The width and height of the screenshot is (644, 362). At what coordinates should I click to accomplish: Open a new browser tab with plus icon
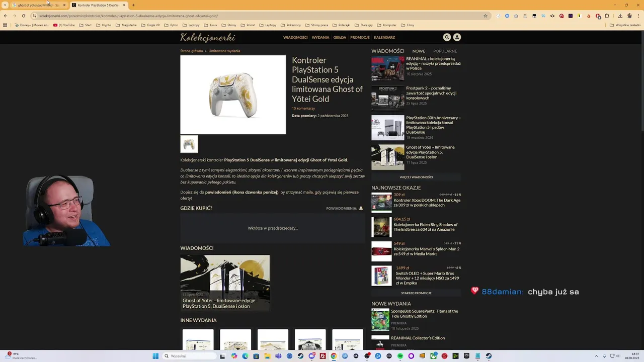[x=133, y=5]
